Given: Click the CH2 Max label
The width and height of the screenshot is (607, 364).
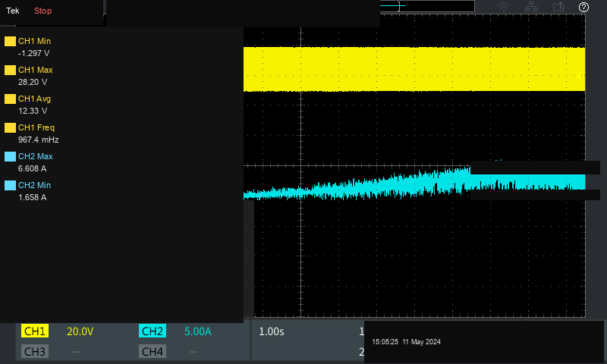Looking at the screenshot, I should pyautogui.click(x=35, y=157).
